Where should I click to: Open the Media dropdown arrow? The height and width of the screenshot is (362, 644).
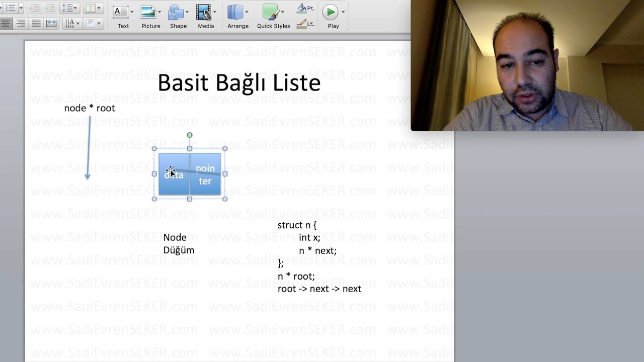click(215, 12)
